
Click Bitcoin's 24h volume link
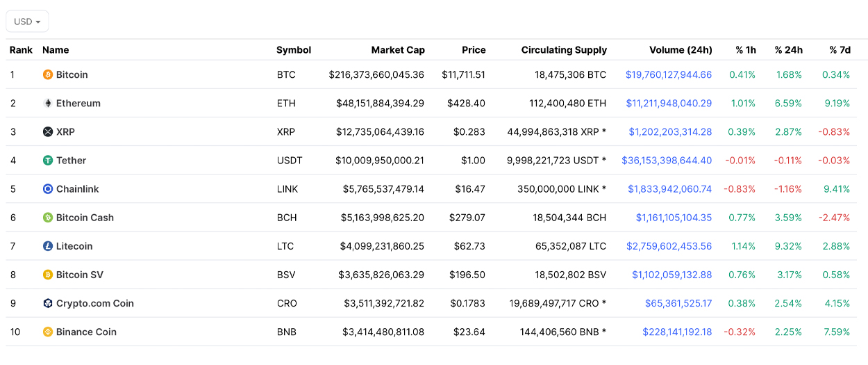point(668,74)
